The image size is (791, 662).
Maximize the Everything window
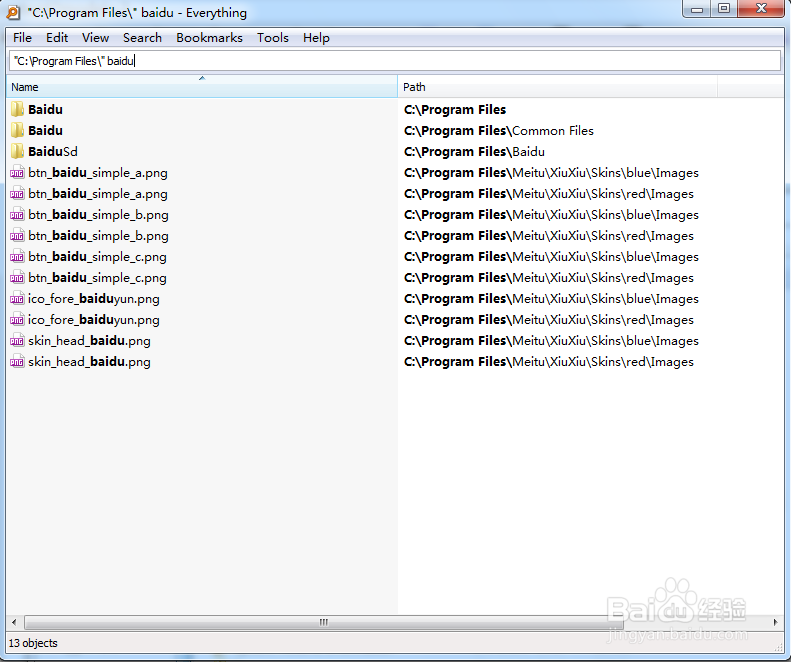coord(724,9)
